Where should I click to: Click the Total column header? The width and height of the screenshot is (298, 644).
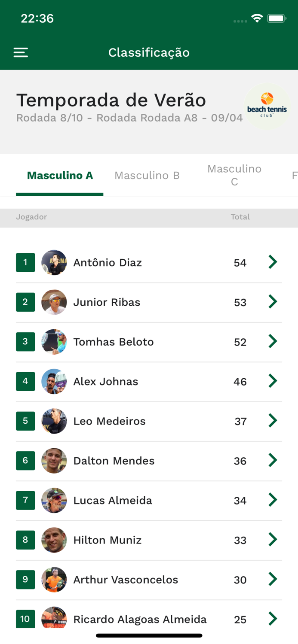(240, 217)
